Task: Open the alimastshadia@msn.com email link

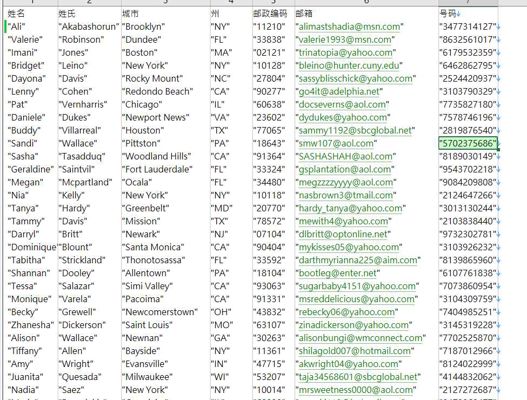Action: [350, 27]
